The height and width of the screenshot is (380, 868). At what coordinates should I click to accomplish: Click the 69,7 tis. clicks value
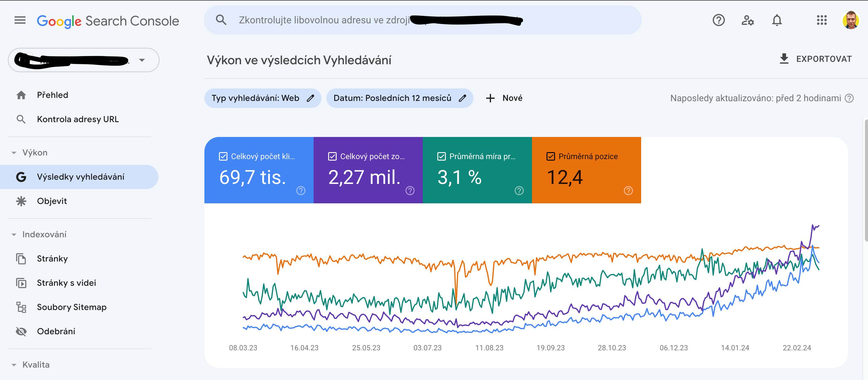[x=253, y=177]
